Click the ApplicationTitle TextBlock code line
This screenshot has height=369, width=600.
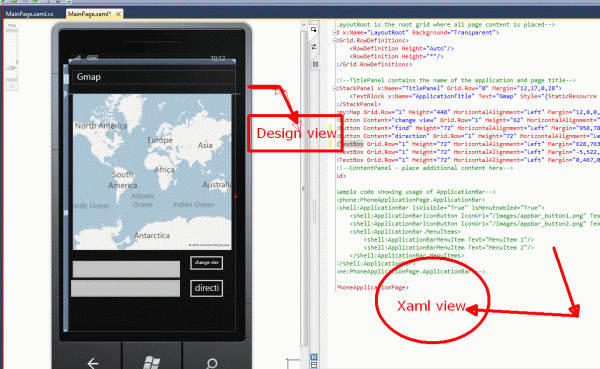tap(473, 96)
